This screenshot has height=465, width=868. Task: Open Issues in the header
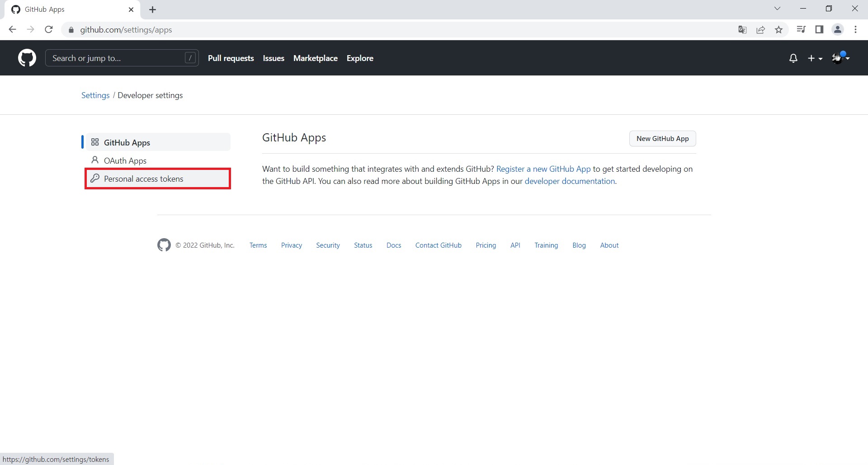pyautogui.click(x=274, y=58)
